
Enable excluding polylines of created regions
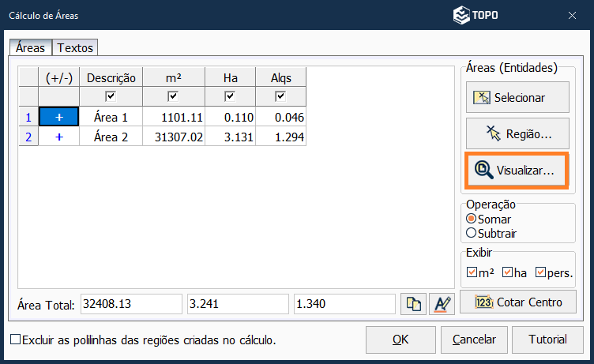click(x=15, y=340)
